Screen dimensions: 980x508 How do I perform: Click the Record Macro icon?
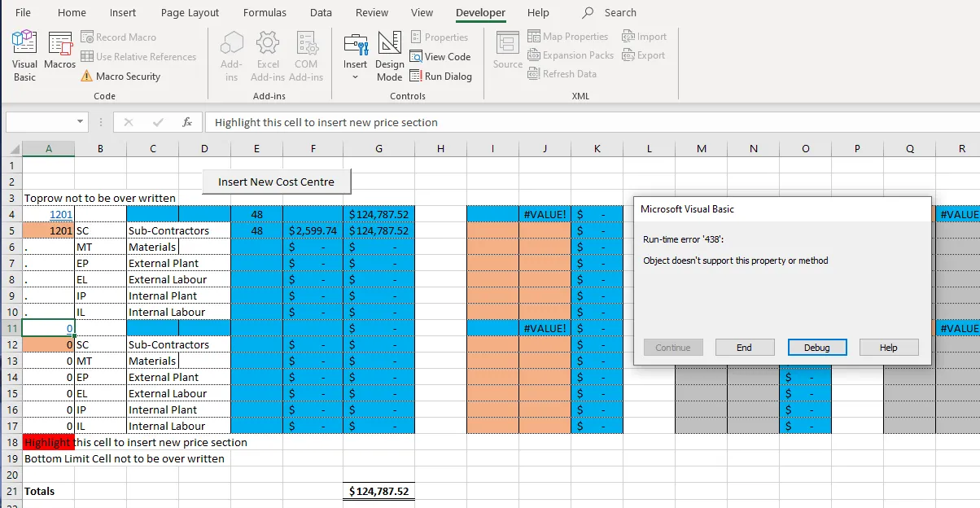pyautogui.click(x=87, y=37)
